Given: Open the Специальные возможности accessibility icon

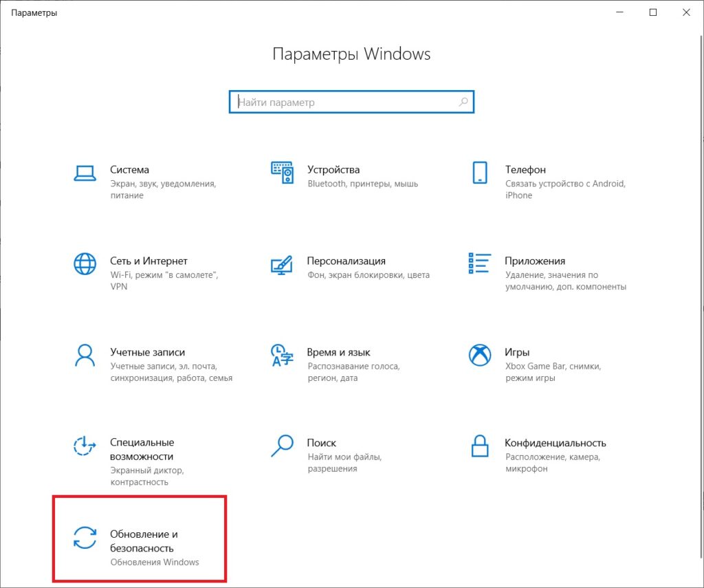Looking at the screenshot, I should click(85, 446).
